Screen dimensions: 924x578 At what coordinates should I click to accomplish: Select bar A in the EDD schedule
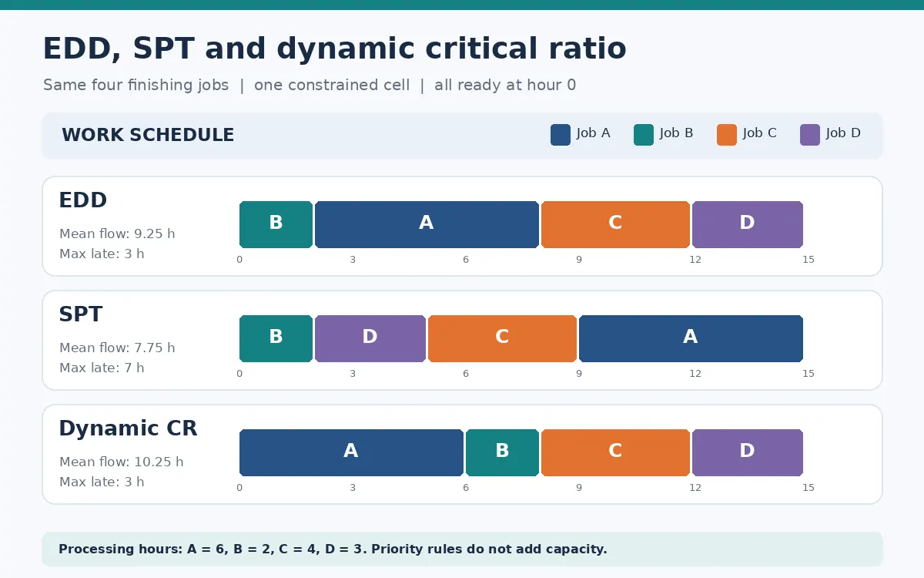point(427,224)
